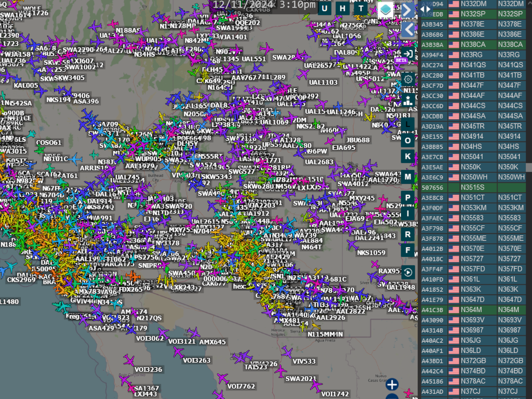Toggle the K button

(x=408, y=156)
